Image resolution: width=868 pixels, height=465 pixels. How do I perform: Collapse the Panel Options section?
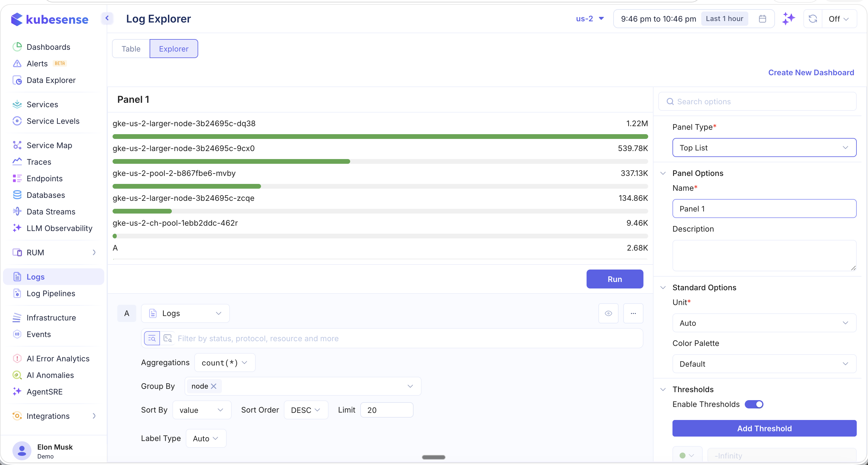(663, 173)
